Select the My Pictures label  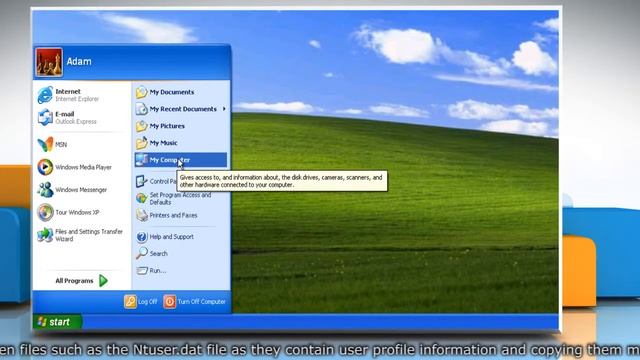(167, 126)
